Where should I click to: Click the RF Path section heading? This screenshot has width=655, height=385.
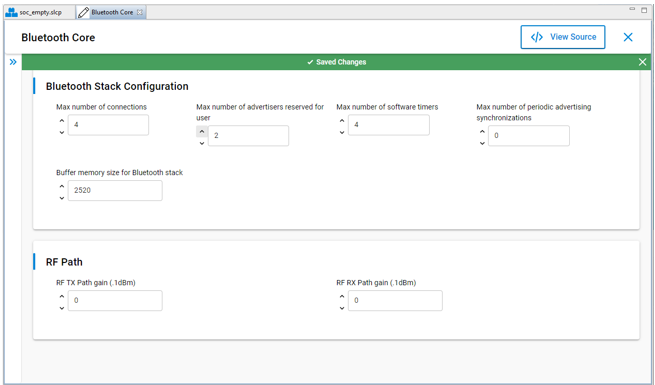(64, 262)
